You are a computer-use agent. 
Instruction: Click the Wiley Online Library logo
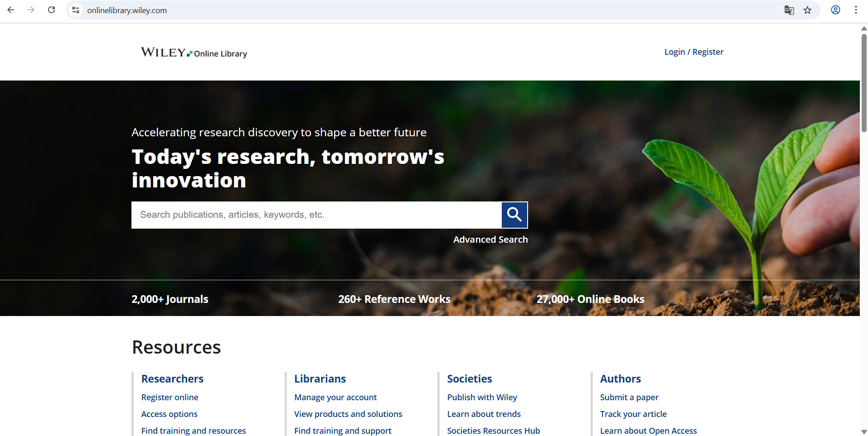[x=194, y=53]
